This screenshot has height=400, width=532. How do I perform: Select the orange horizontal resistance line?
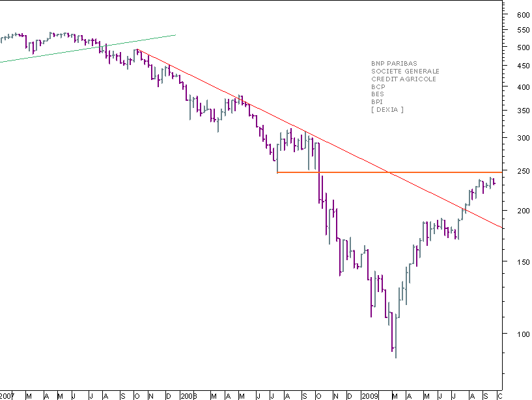[389, 172]
